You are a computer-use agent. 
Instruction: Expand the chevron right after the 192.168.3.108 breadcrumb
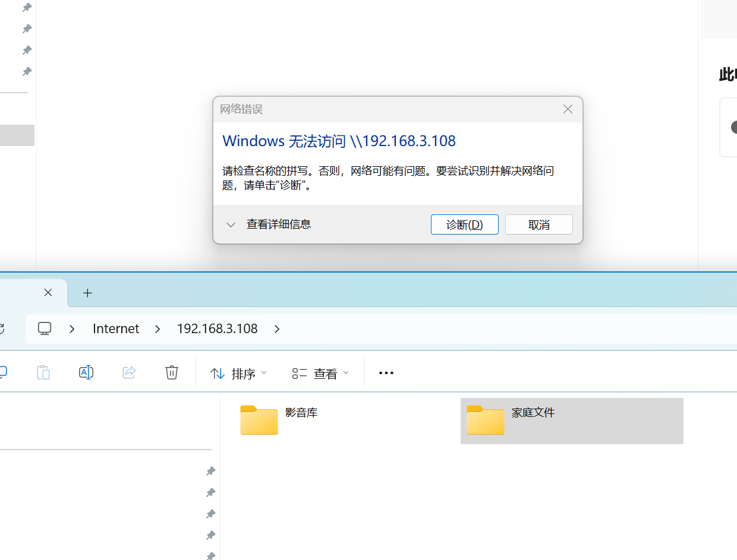pyautogui.click(x=277, y=329)
